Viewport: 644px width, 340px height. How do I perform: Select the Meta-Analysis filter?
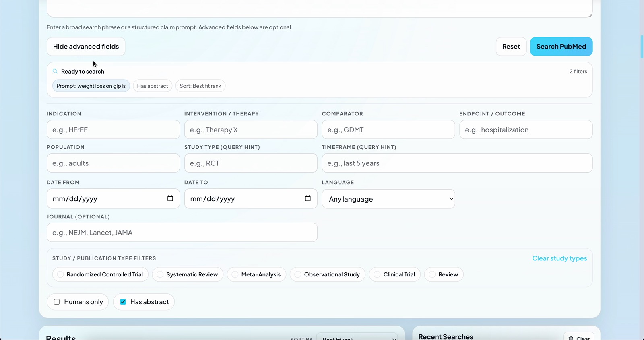(256, 274)
